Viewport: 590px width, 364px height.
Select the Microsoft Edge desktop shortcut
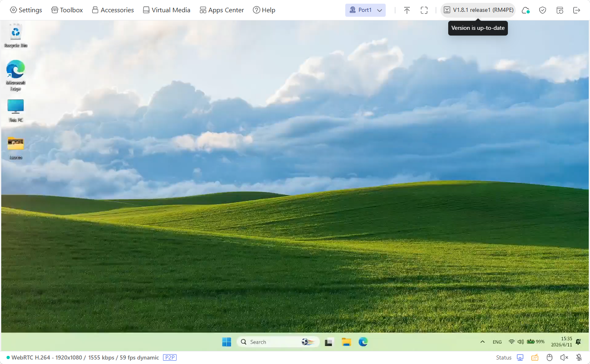point(16,76)
